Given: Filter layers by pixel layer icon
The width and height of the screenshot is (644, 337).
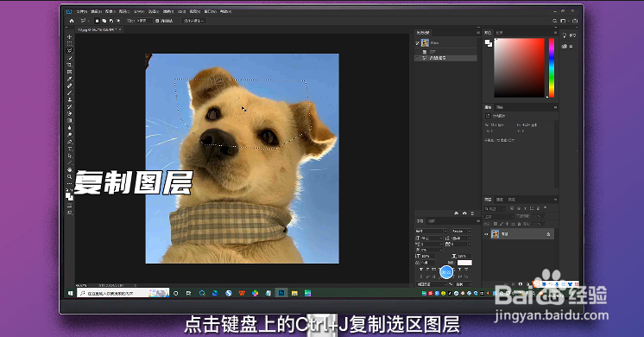Looking at the screenshot, I should click(512, 208).
